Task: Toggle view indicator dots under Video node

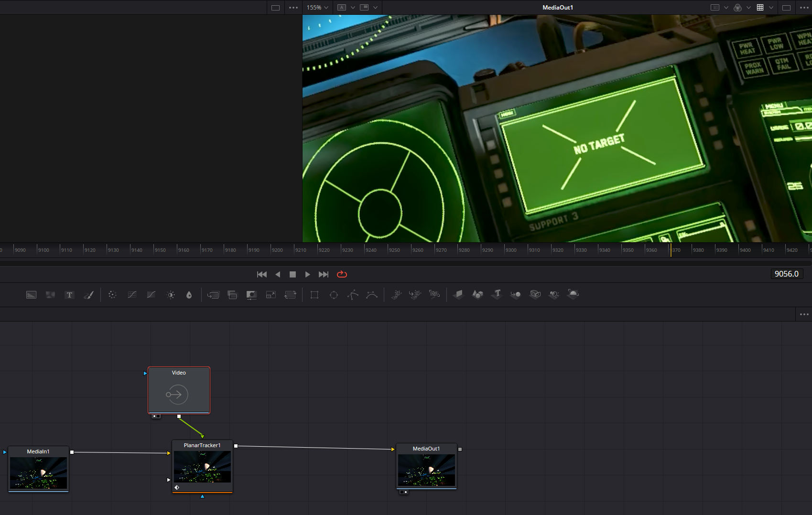Action: tap(156, 416)
